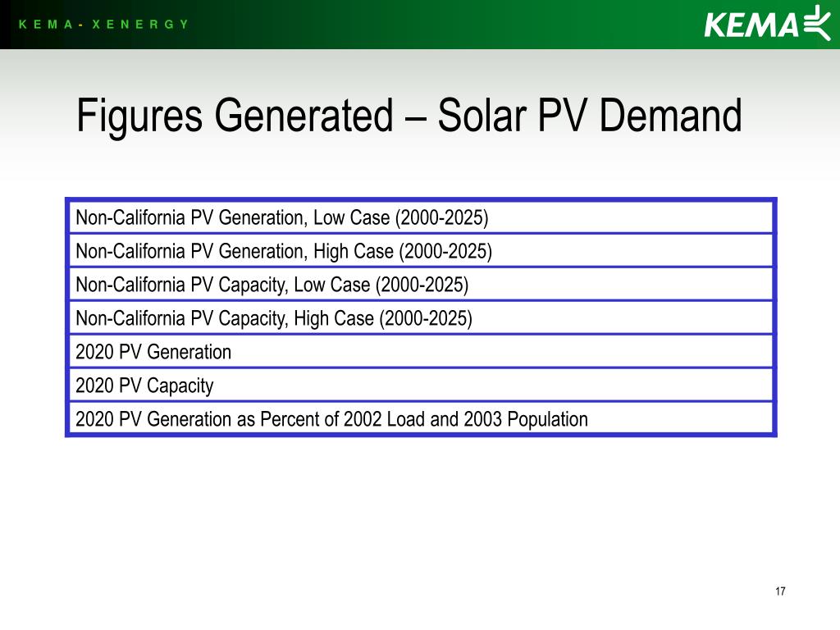Click the KEMA-XENERGY header text

click(x=104, y=24)
